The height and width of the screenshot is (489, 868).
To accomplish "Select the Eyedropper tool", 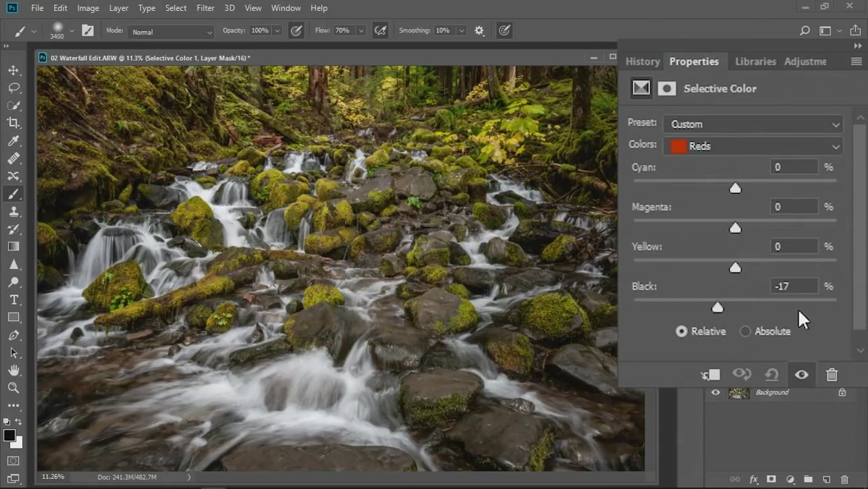I will (x=13, y=141).
